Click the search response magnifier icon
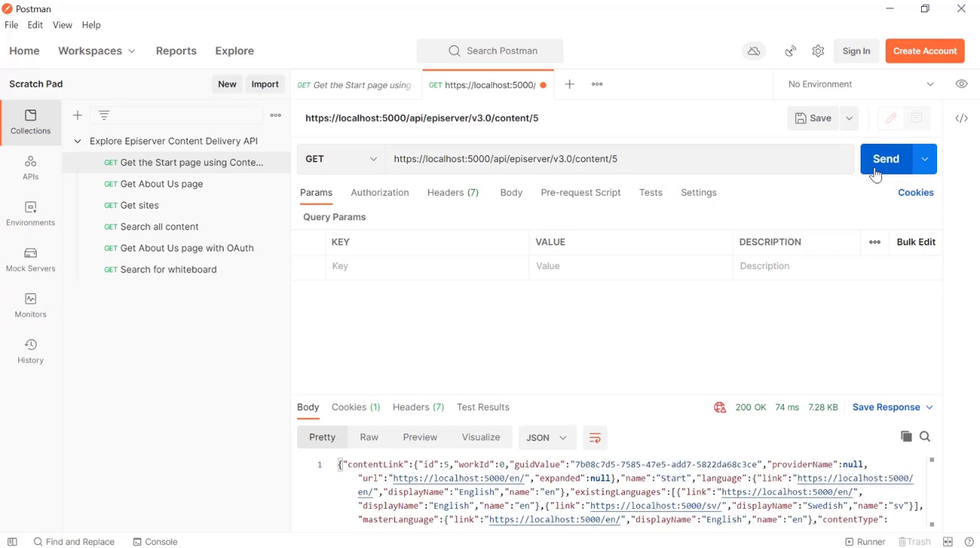The height and width of the screenshot is (548, 980). pyautogui.click(x=925, y=436)
